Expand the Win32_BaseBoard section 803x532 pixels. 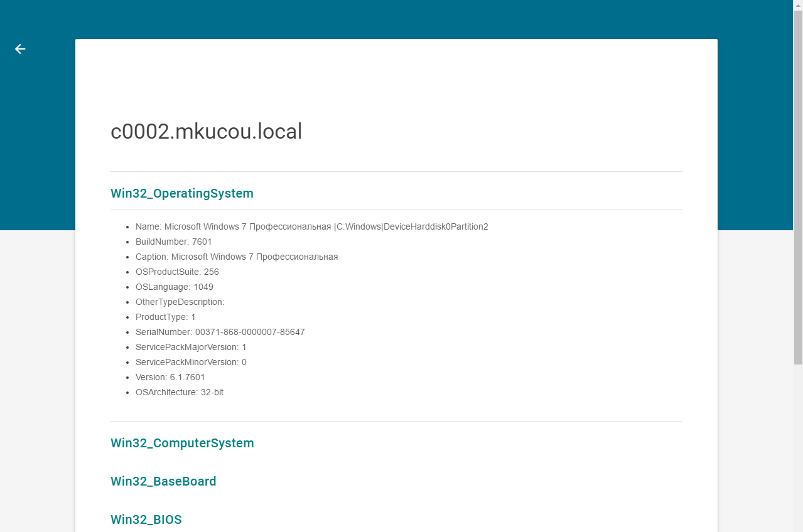pos(163,481)
